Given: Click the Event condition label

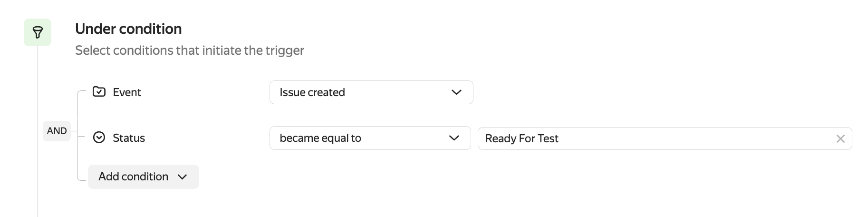Looking at the screenshot, I should pos(127,92).
